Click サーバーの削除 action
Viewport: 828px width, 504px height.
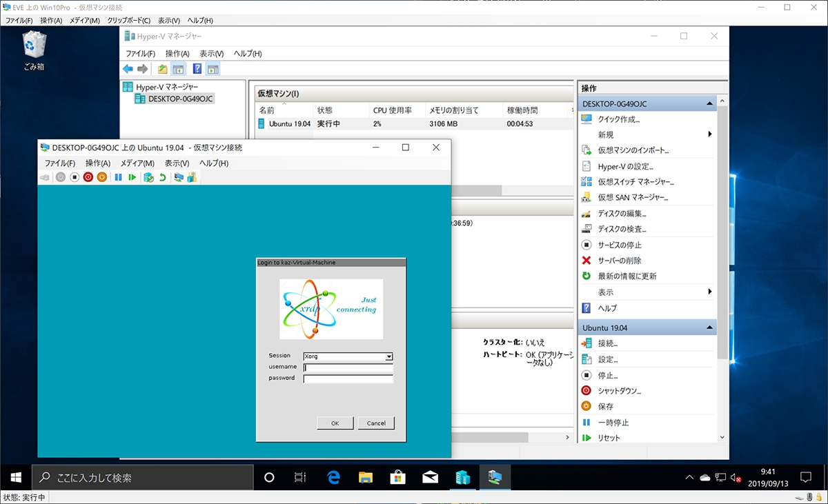[x=620, y=261]
